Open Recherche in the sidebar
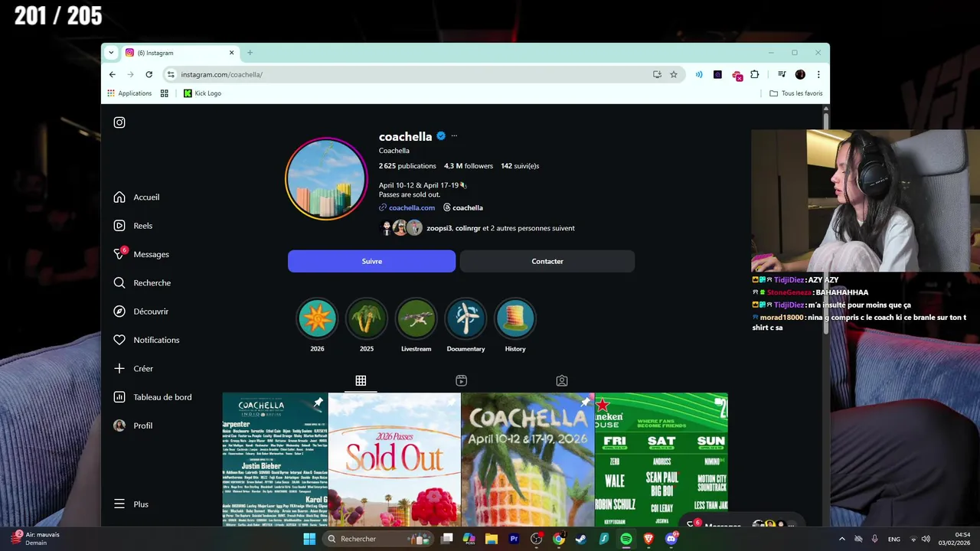This screenshot has width=980, height=551. tap(142, 283)
